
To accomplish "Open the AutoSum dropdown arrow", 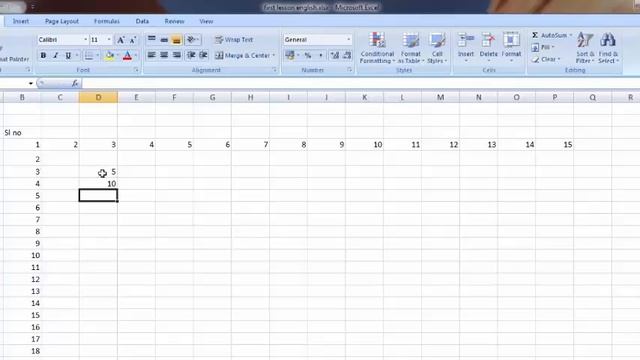I will [x=571, y=36].
